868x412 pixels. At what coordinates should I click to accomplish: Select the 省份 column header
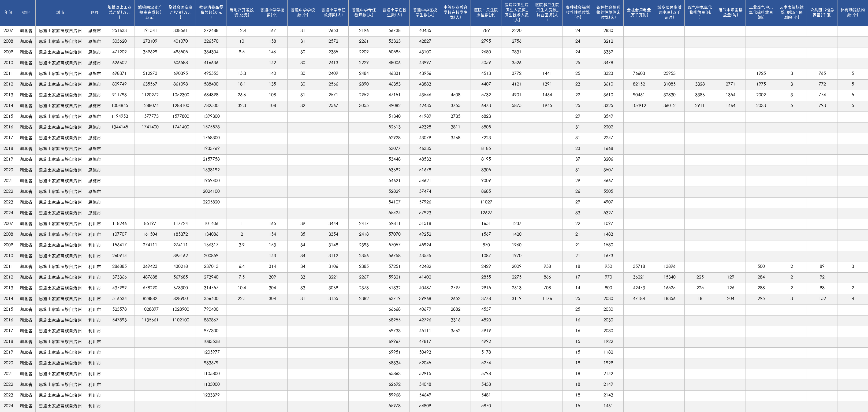(26, 13)
